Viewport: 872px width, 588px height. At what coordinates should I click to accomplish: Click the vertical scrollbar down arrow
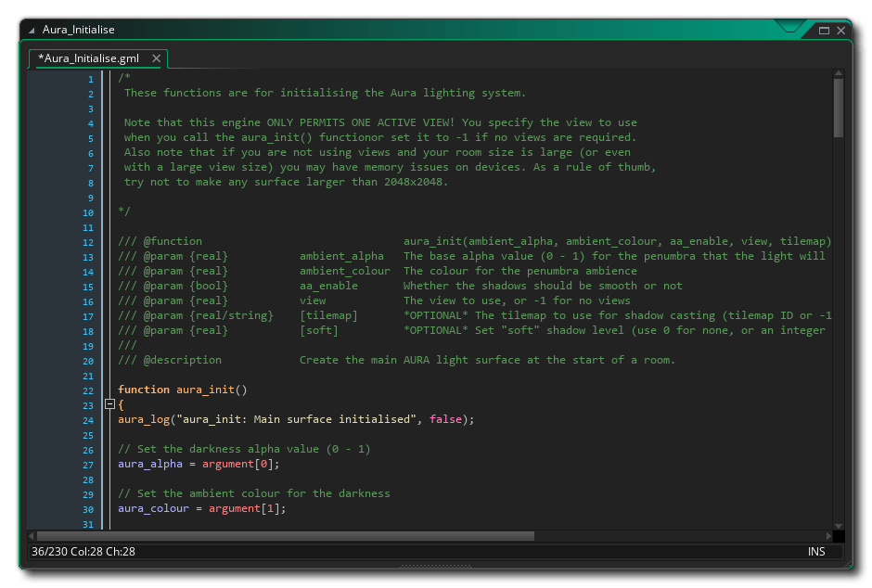838,526
